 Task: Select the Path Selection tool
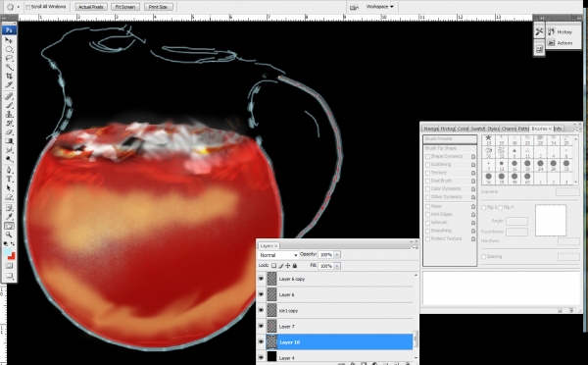click(x=9, y=188)
